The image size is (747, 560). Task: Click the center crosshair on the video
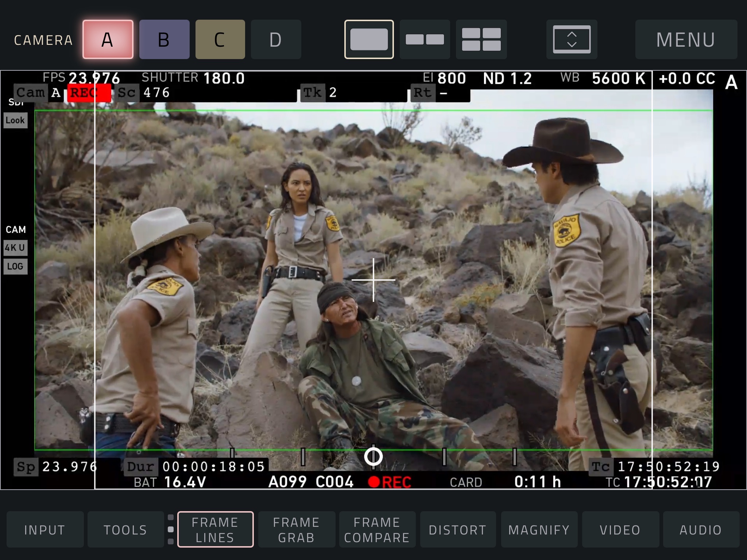pos(373,280)
